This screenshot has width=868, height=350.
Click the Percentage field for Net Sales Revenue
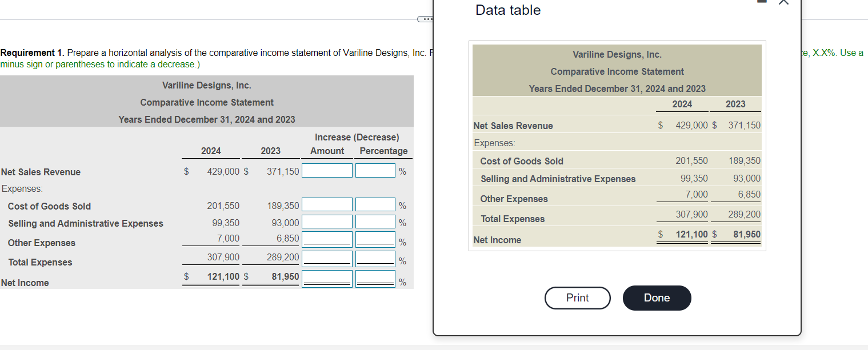click(x=375, y=170)
